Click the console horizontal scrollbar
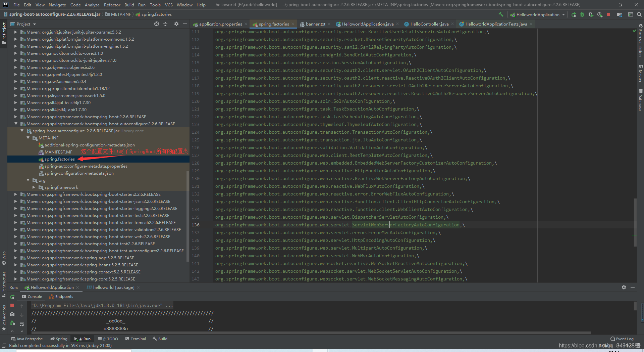 [x=311, y=333]
